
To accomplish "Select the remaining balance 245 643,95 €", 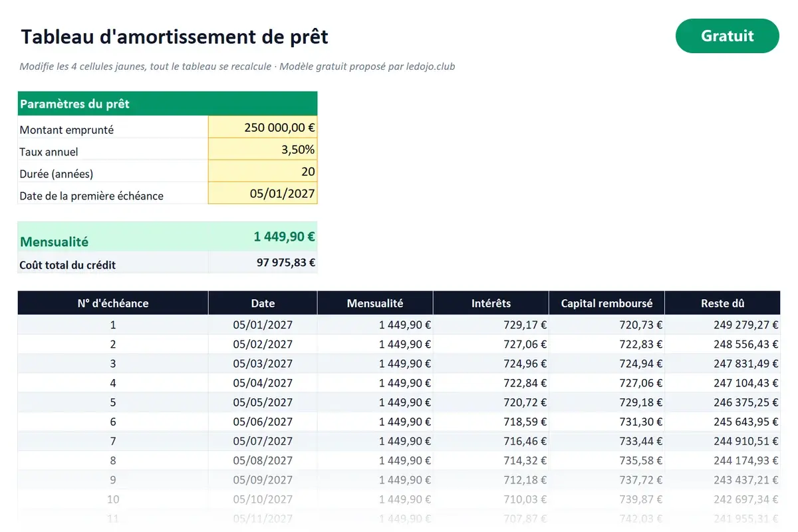I will coord(722,421).
